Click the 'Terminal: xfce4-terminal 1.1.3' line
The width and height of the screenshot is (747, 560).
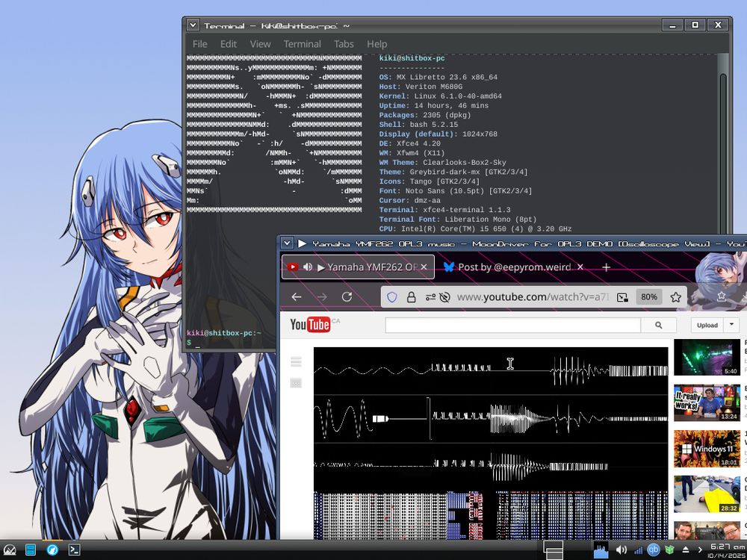pyautogui.click(x=444, y=210)
